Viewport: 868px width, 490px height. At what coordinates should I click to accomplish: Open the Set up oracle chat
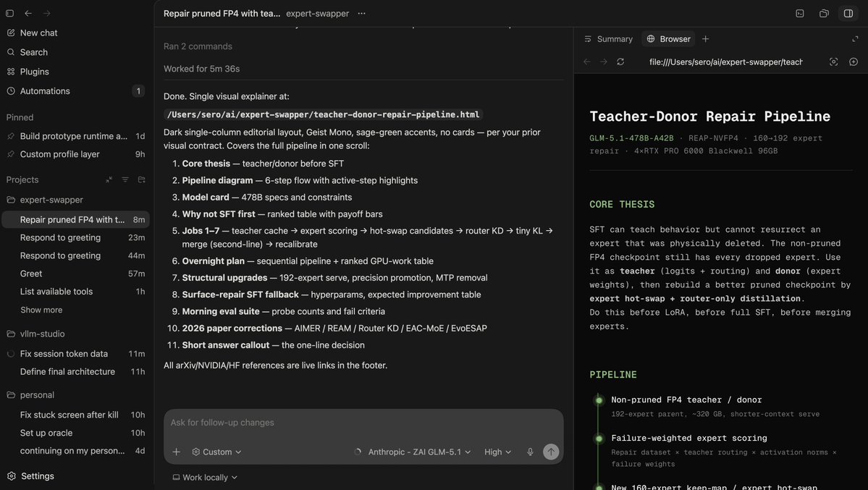click(75, 433)
